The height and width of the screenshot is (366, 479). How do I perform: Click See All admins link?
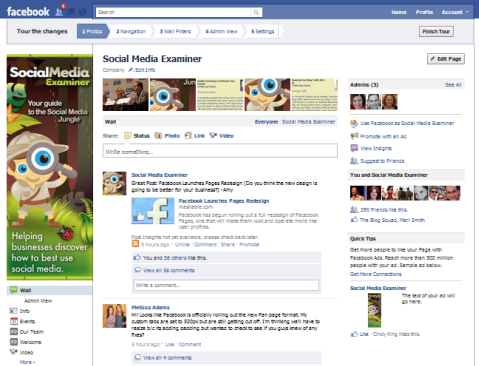pos(453,85)
